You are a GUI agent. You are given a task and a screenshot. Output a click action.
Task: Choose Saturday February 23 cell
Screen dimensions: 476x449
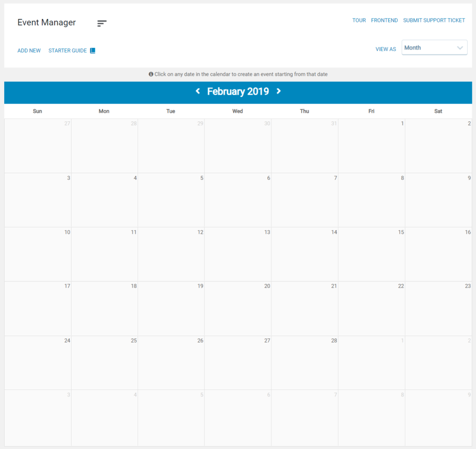(x=438, y=309)
